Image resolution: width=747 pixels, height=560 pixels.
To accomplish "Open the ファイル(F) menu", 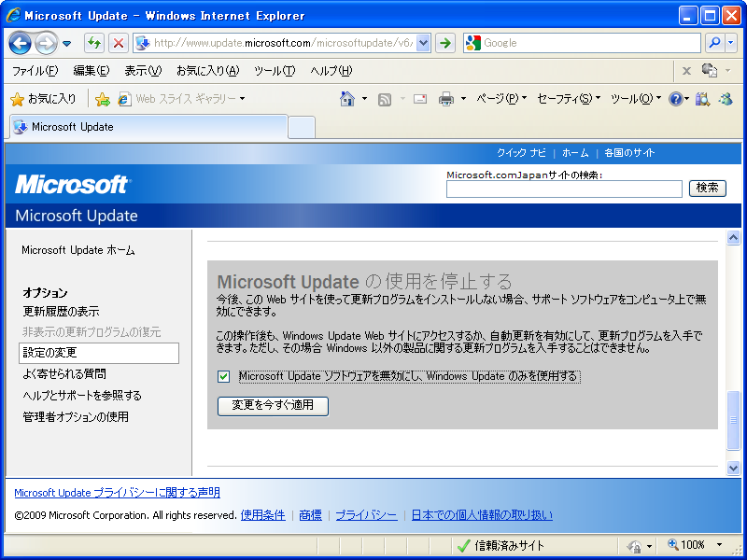I will 35,71.
